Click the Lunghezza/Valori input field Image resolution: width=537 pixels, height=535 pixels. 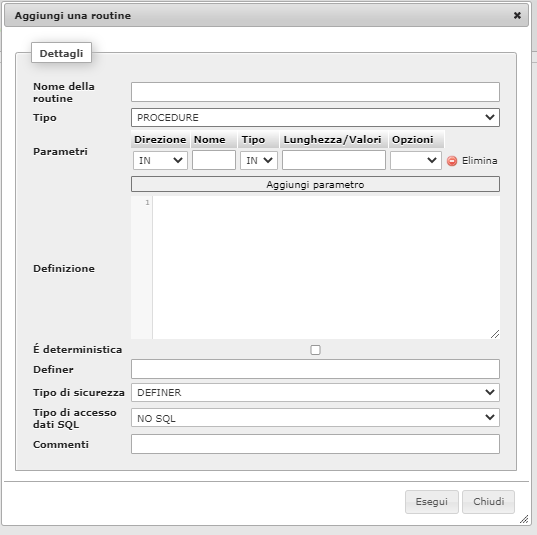click(334, 160)
